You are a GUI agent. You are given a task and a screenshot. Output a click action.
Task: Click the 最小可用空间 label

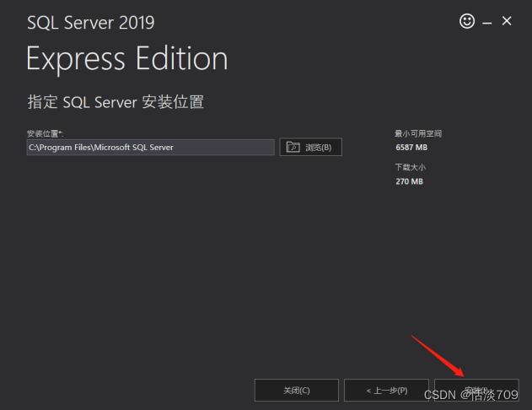(418, 133)
